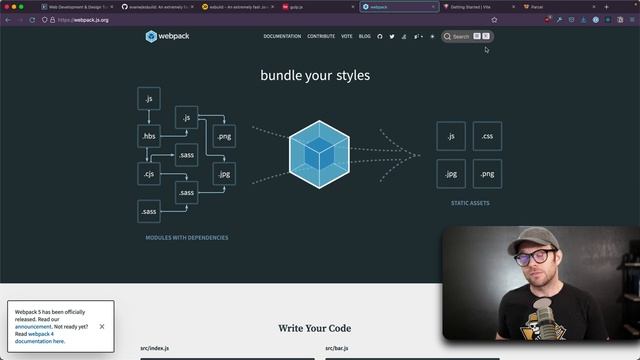Close the Parcel tab
This screenshot has width=640, height=360.
tap(593, 7)
